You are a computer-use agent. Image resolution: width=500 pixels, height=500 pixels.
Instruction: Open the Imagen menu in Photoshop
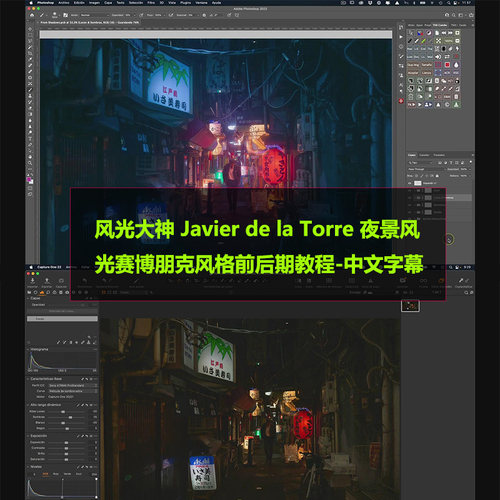(x=94, y=3)
